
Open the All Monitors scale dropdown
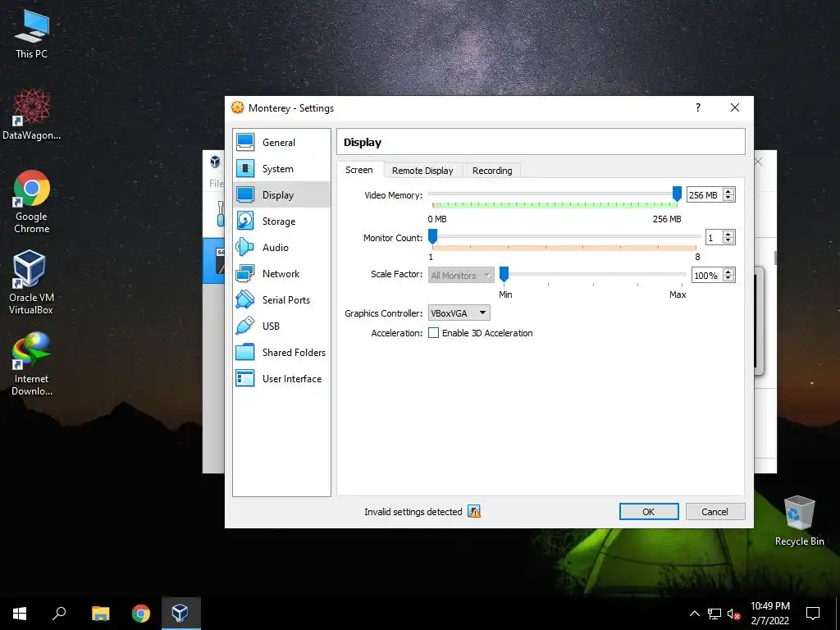[461, 276]
